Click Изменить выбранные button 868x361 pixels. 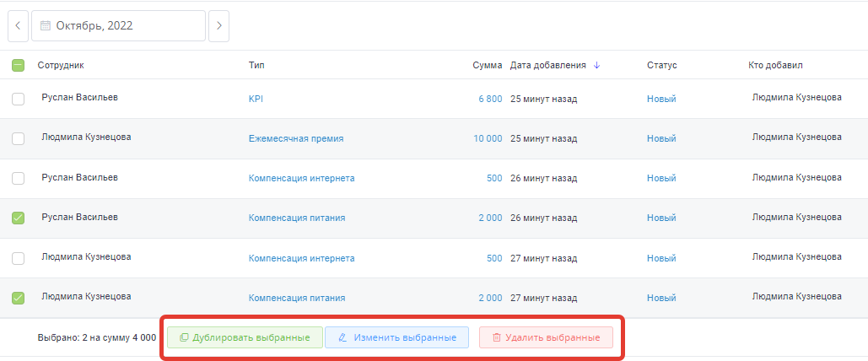click(x=397, y=337)
